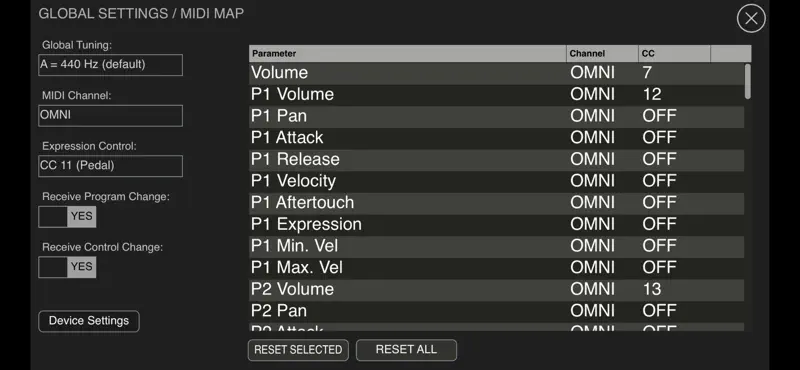The height and width of the screenshot is (370, 800).
Task: Select the P1 Max. Vel row
Action: tap(496, 268)
